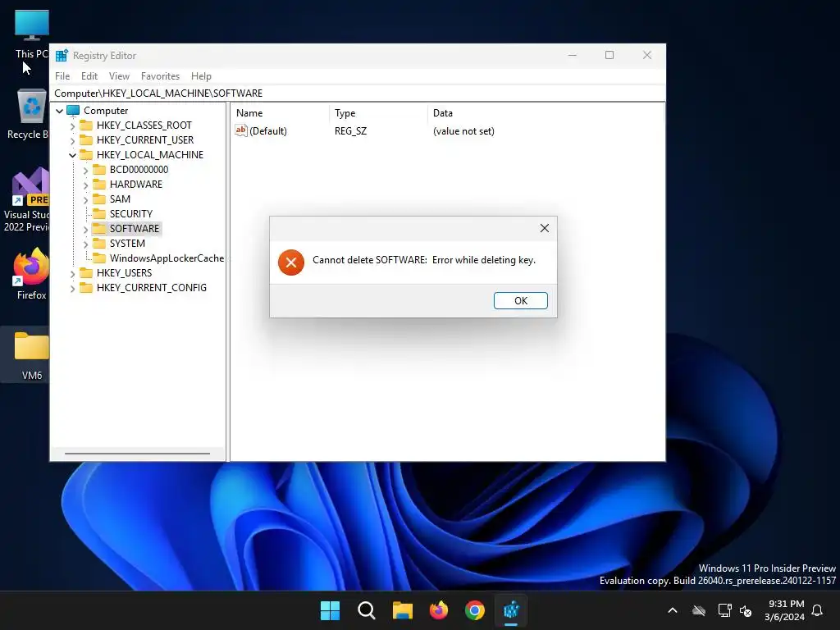
Task: Select the Recycle Bin desktop icon
Action: 30,114
